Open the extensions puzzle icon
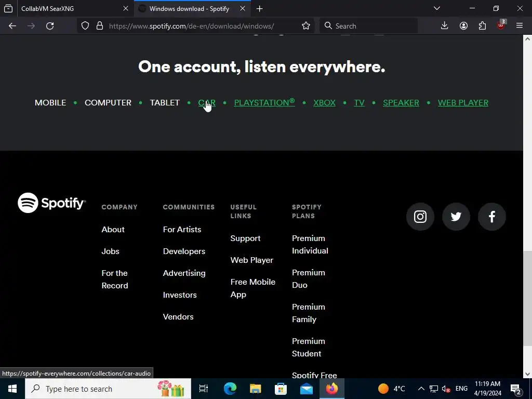The width and height of the screenshot is (532, 399). [482, 26]
